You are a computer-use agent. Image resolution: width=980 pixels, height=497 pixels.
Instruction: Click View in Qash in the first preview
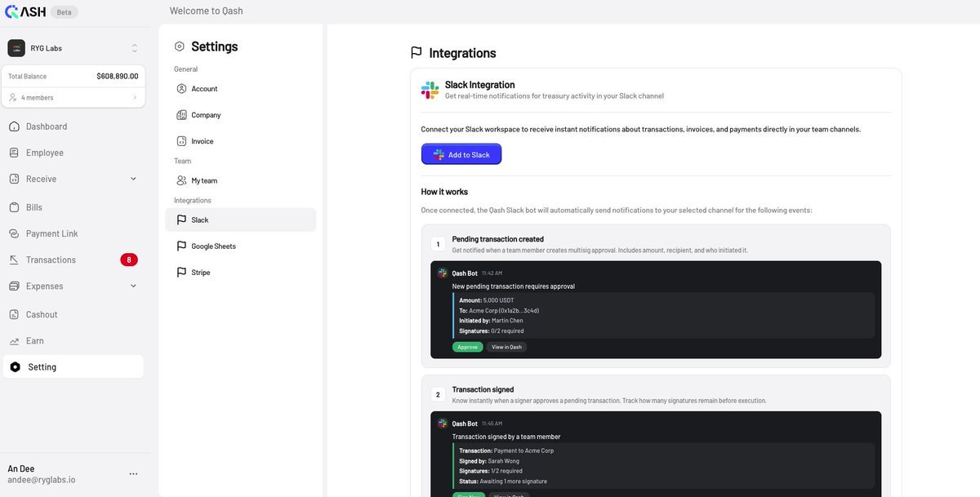pyautogui.click(x=506, y=347)
